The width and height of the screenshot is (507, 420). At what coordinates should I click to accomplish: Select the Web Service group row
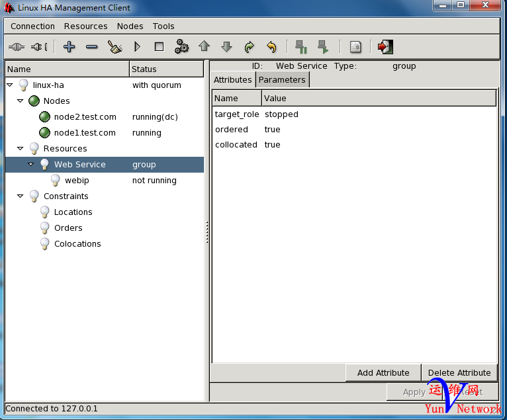click(x=105, y=165)
